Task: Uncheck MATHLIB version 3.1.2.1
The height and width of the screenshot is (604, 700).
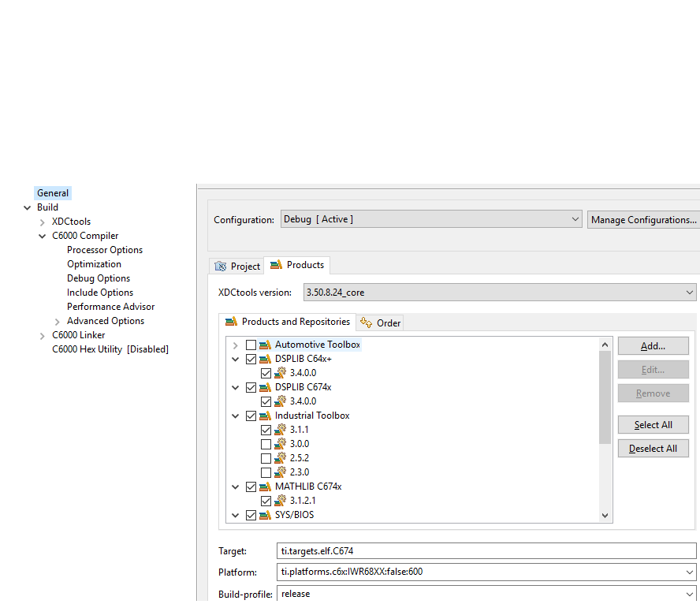Action: (266, 501)
